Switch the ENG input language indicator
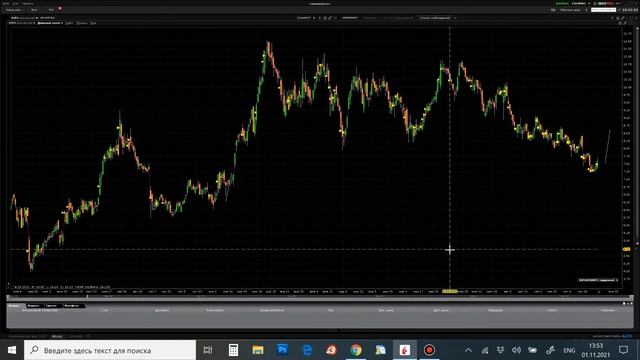The height and width of the screenshot is (360, 640). tap(569, 350)
